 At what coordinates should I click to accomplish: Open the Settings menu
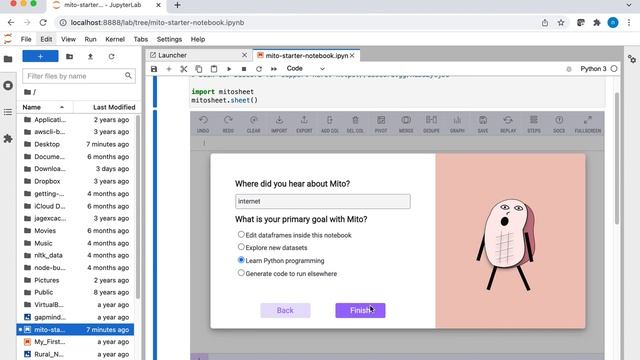tap(169, 39)
